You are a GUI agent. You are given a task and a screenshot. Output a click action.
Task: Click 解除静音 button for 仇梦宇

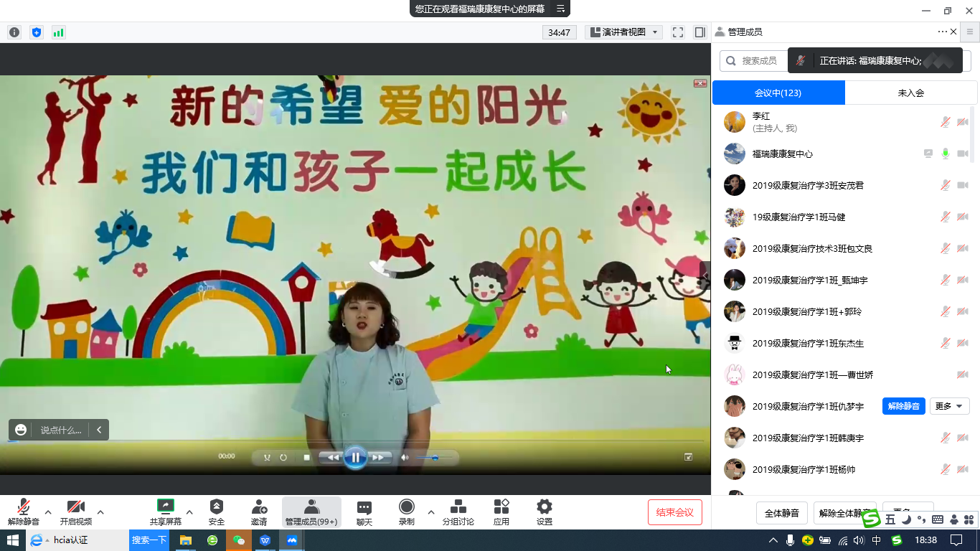click(x=904, y=406)
